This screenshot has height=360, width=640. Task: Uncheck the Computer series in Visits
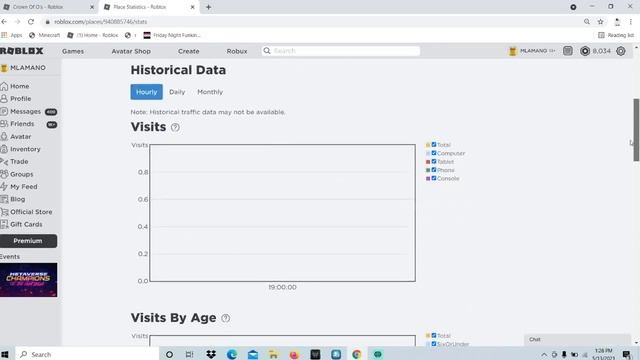tap(434, 153)
